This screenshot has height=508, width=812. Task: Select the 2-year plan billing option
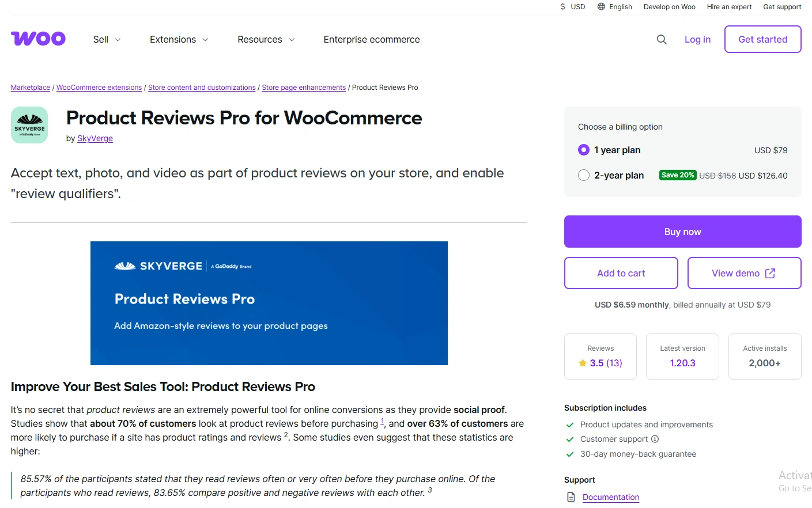click(583, 175)
